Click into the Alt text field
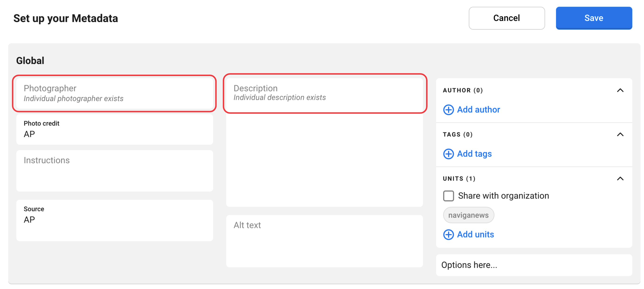The image size is (644, 289). point(325,241)
